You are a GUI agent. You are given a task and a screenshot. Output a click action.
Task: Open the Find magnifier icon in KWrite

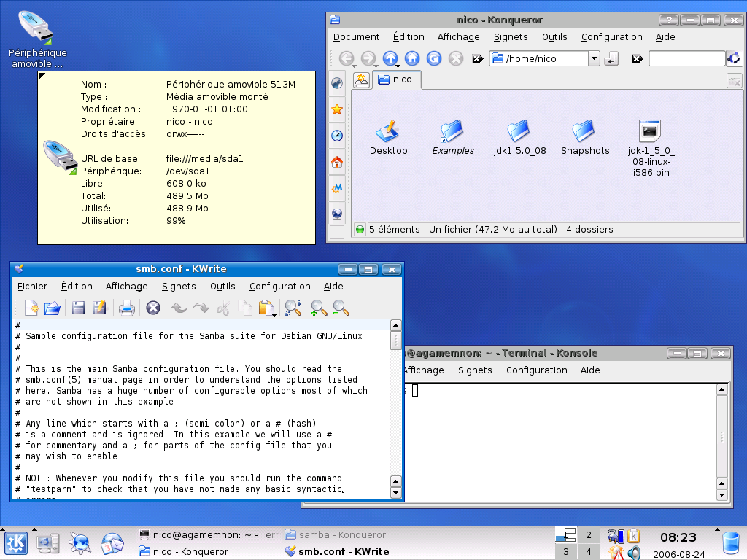293,308
